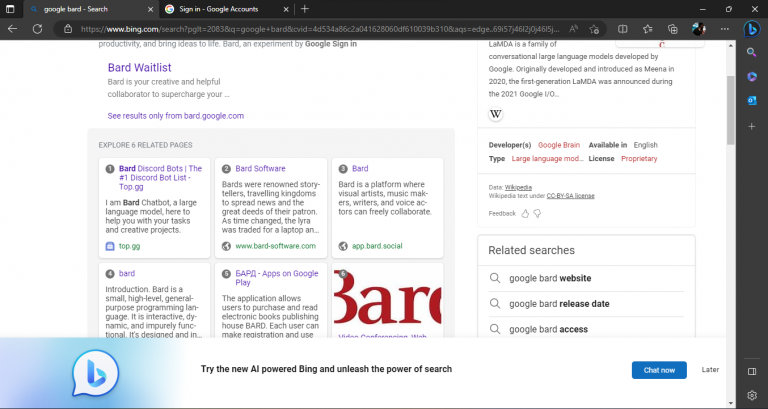Open Settings and more menu
The width and height of the screenshot is (768, 409).
coord(724,29)
